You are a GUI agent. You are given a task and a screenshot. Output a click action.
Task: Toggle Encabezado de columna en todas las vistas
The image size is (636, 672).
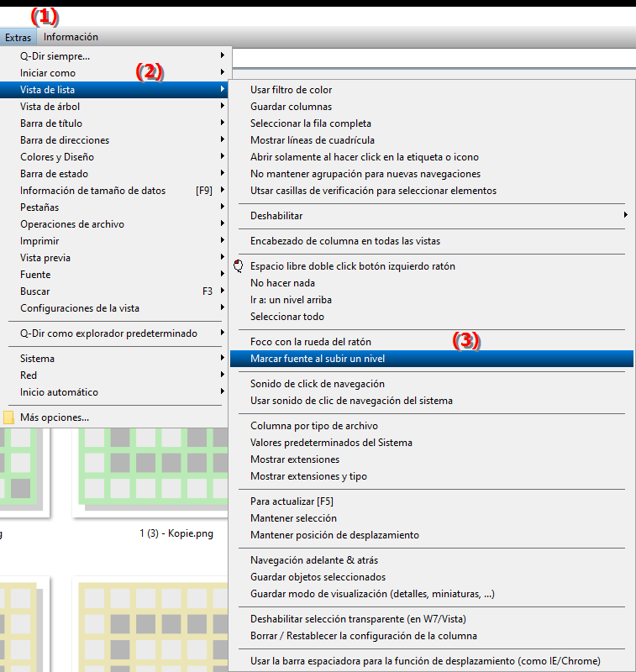click(x=432, y=241)
